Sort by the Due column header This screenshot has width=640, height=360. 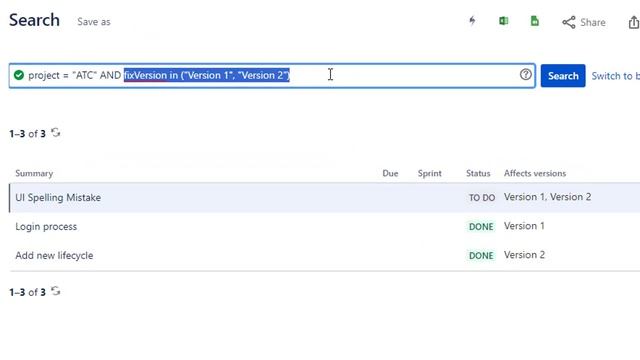coord(390,173)
